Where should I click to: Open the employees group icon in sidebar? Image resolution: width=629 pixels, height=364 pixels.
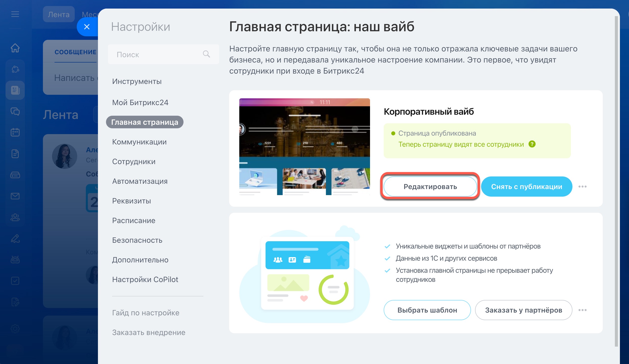click(15, 217)
